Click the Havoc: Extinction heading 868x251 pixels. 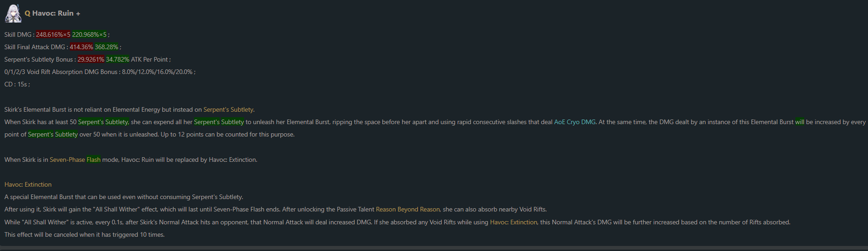(28, 184)
